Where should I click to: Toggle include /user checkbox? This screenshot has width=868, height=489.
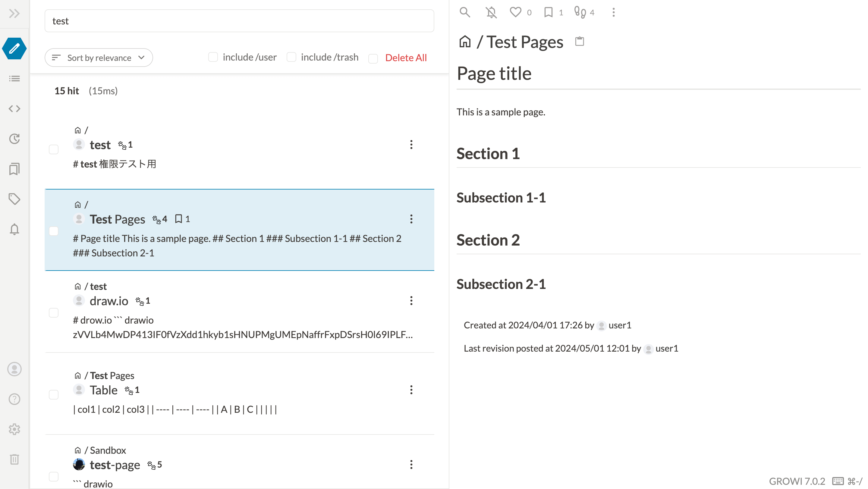213,57
